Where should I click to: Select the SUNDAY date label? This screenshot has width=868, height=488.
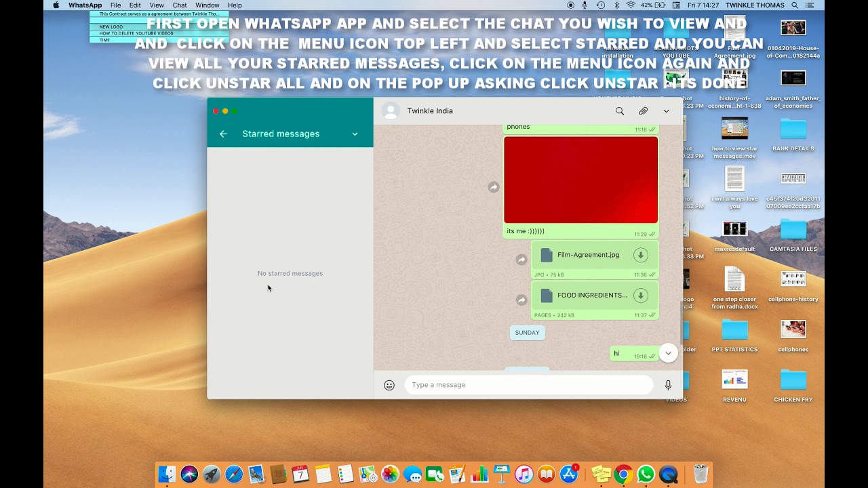527,333
